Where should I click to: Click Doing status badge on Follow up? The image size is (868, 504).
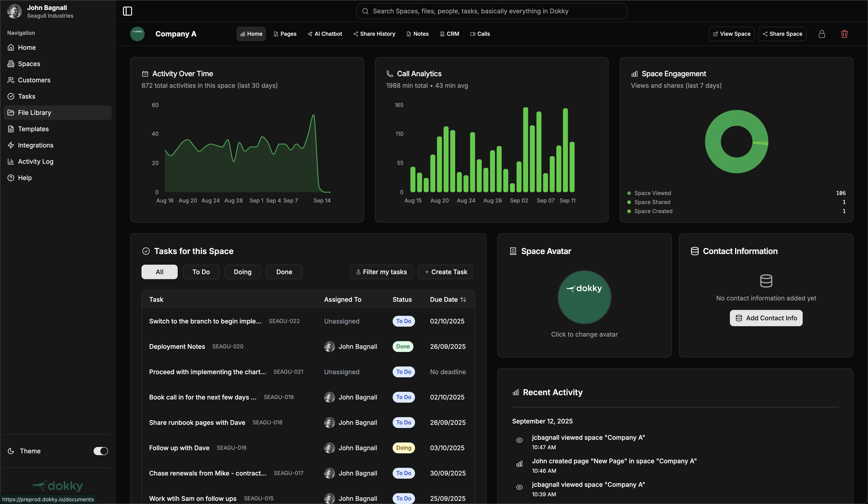pyautogui.click(x=403, y=448)
